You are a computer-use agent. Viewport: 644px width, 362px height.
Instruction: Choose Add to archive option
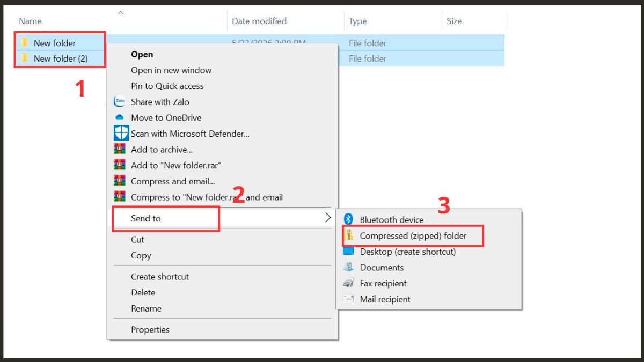[x=162, y=150]
